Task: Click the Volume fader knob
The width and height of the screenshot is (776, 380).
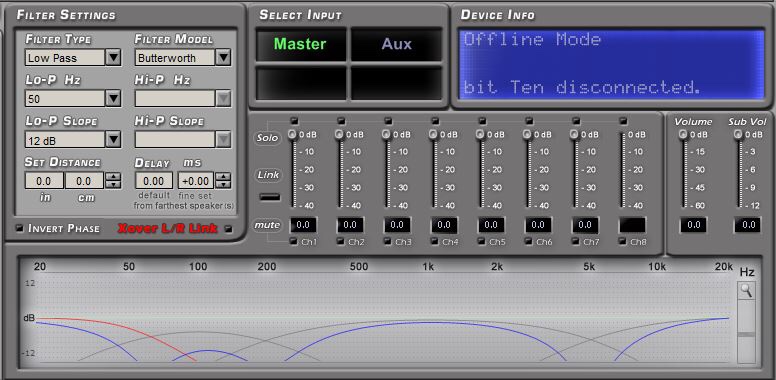Action: tap(683, 134)
